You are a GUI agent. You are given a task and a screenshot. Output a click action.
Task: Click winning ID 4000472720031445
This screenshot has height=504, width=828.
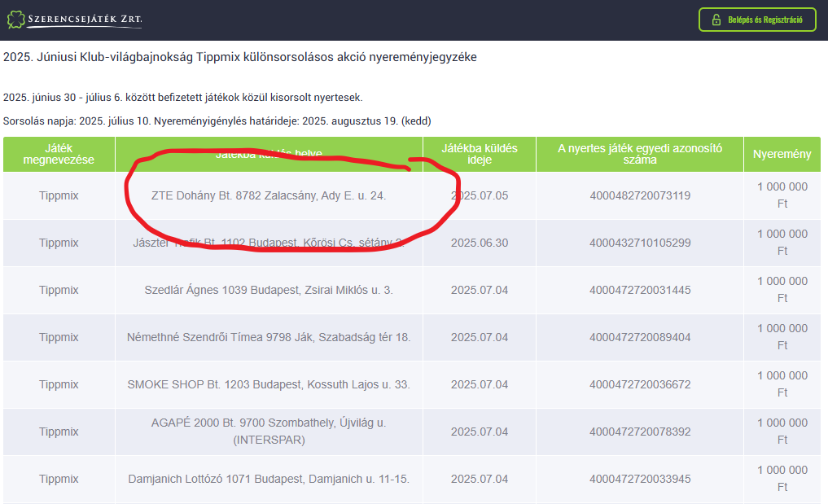click(x=640, y=290)
